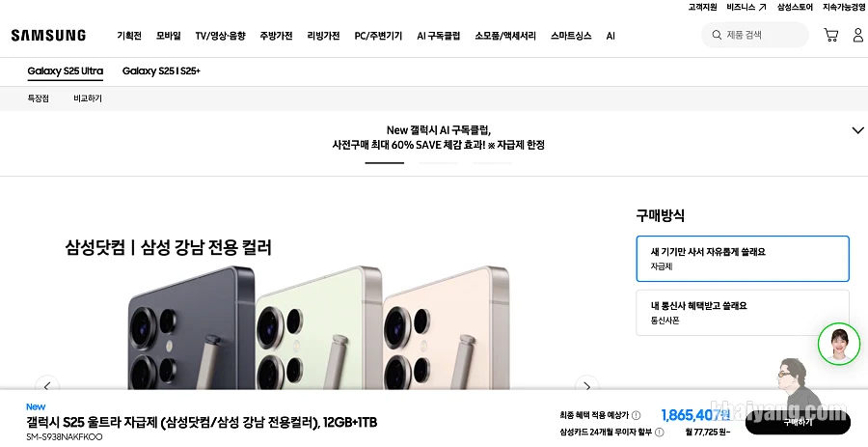Select 통신사폰 purchase option

[x=743, y=313]
